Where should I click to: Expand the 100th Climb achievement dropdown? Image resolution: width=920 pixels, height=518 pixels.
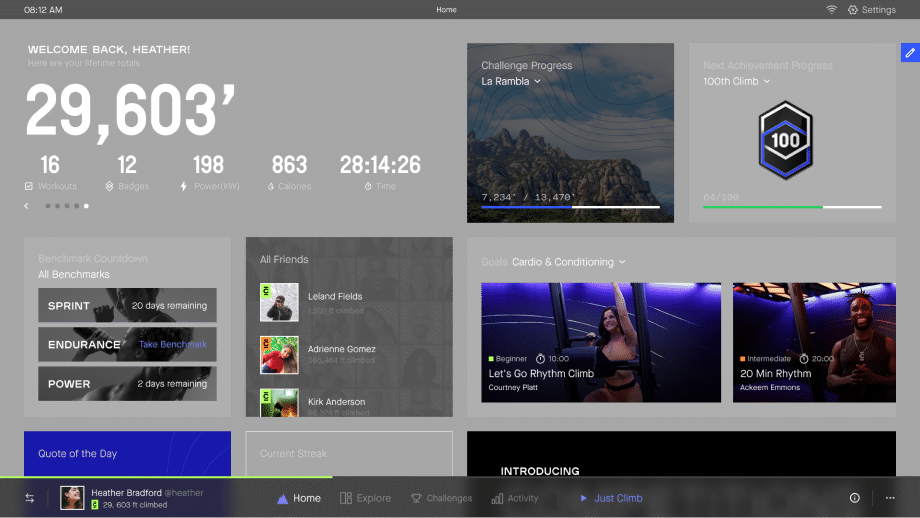[x=736, y=82]
